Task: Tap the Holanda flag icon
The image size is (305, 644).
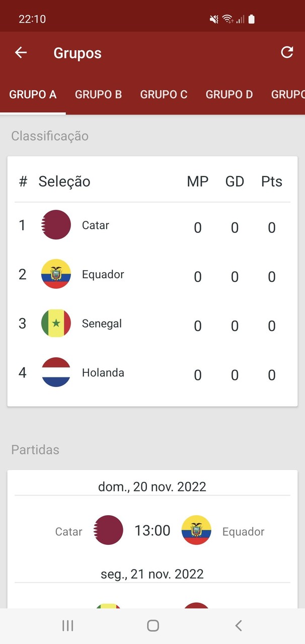Action: (x=55, y=372)
